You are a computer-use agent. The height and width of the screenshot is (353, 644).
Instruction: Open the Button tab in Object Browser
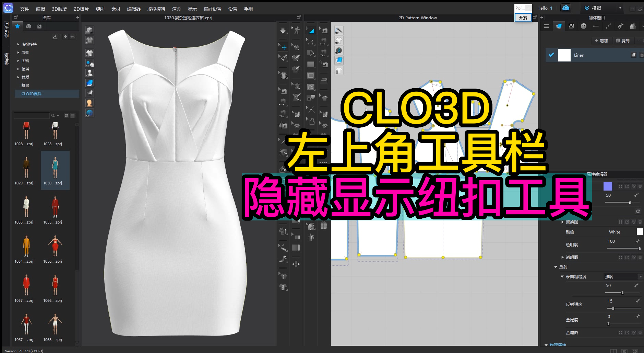pyautogui.click(x=584, y=26)
